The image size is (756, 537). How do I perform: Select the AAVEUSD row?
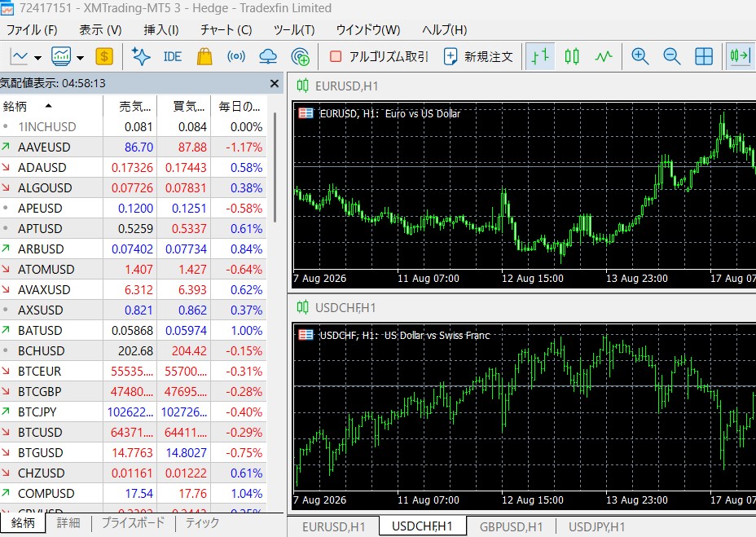[133, 147]
